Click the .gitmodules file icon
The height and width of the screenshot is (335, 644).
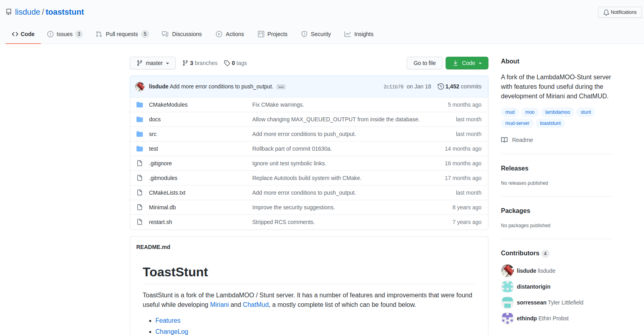tap(140, 178)
